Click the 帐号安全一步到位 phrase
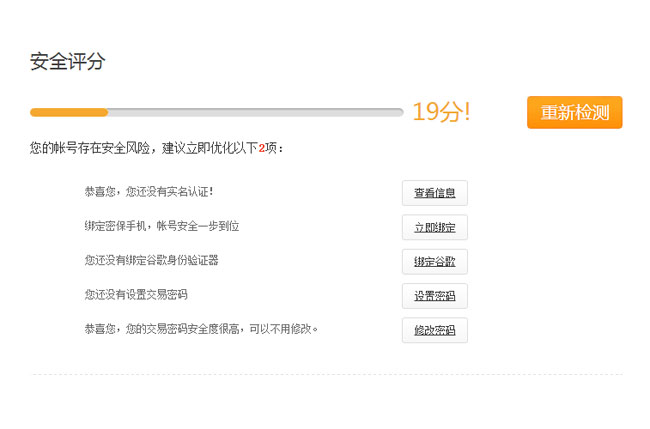 pos(198,226)
